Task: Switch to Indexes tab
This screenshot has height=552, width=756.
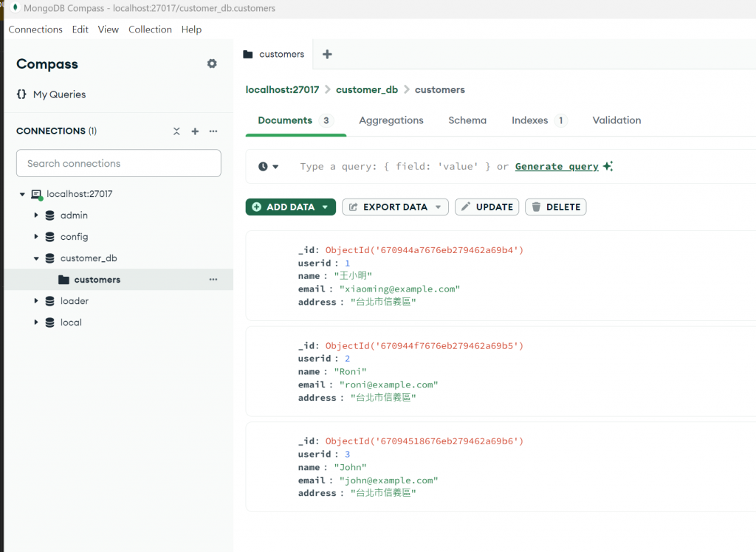Action: click(x=539, y=120)
